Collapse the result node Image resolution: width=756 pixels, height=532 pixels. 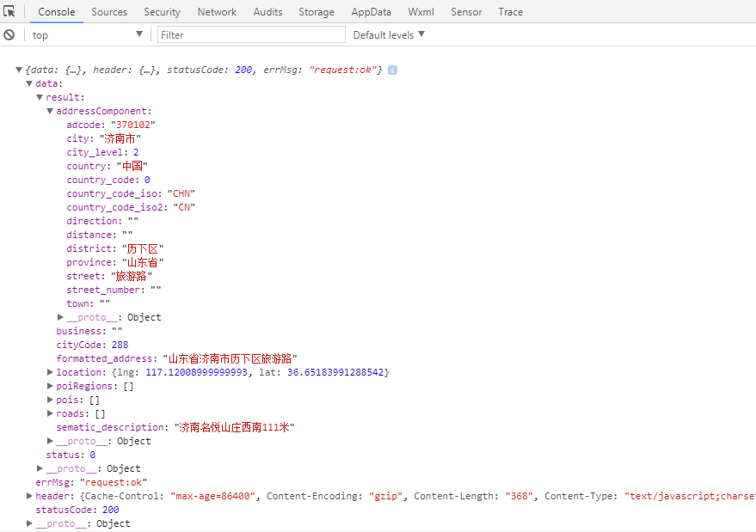point(40,97)
